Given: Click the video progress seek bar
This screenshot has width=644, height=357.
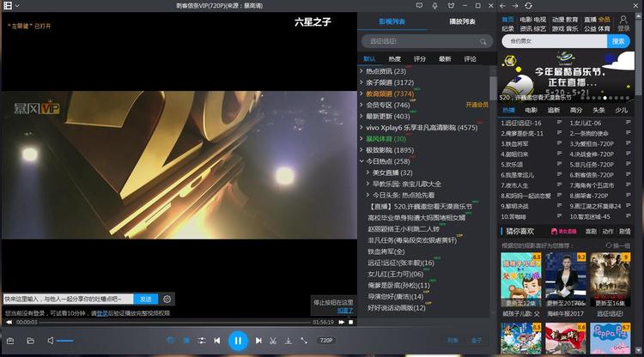Looking at the screenshot, I should (x=172, y=323).
